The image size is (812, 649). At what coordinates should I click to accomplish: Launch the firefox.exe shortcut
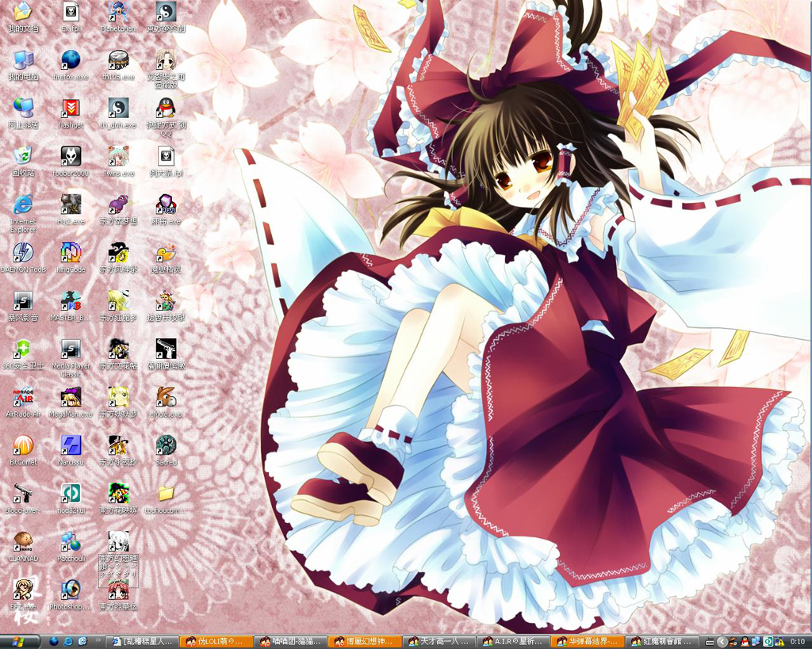[71, 65]
